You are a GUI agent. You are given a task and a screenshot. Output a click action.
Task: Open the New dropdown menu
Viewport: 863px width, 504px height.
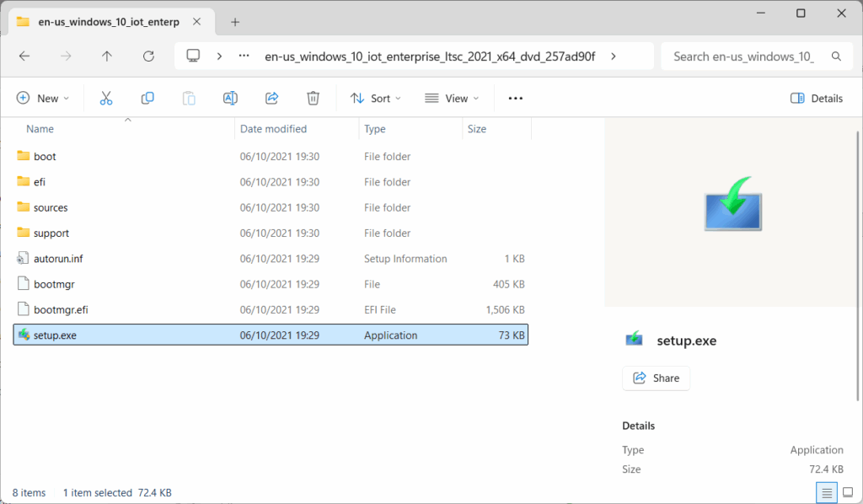[x=43, y=99]
